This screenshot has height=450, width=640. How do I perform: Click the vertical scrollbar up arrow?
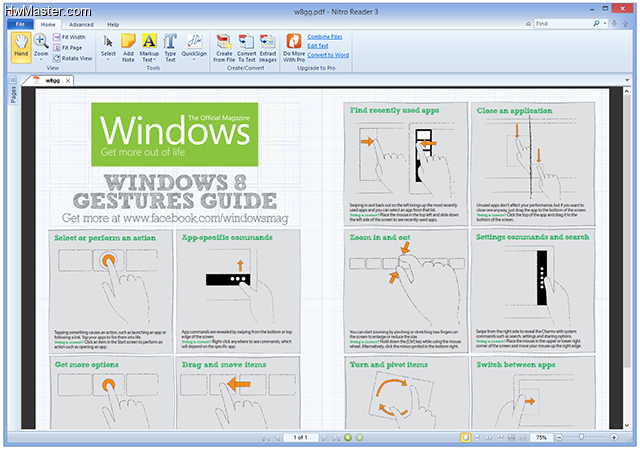coord(627,91)
